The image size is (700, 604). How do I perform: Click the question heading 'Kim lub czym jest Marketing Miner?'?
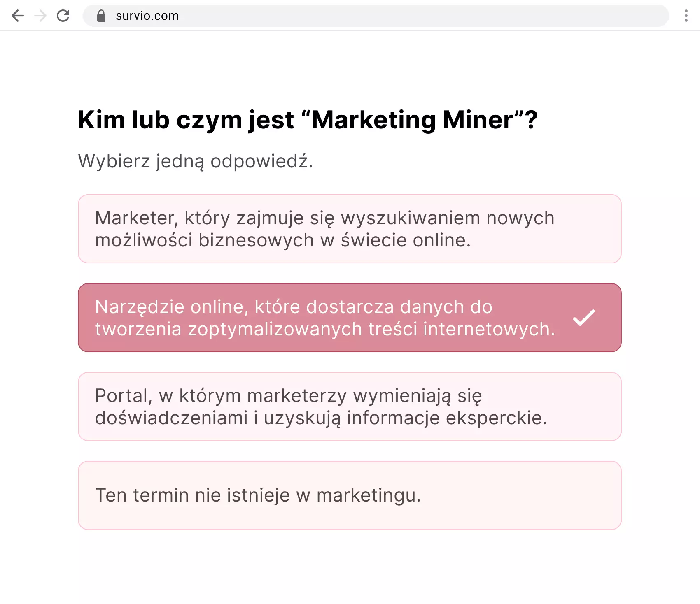pos(308,120)
